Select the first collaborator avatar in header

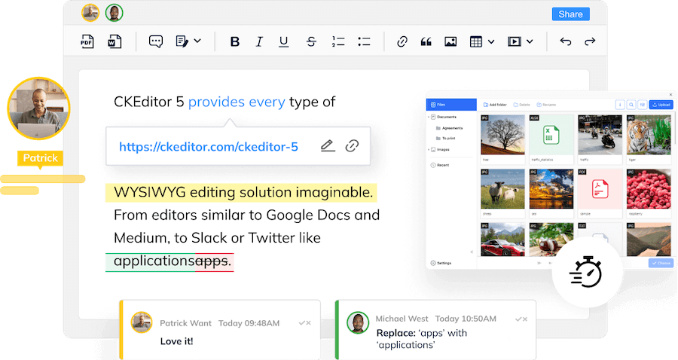pos(90,13)
